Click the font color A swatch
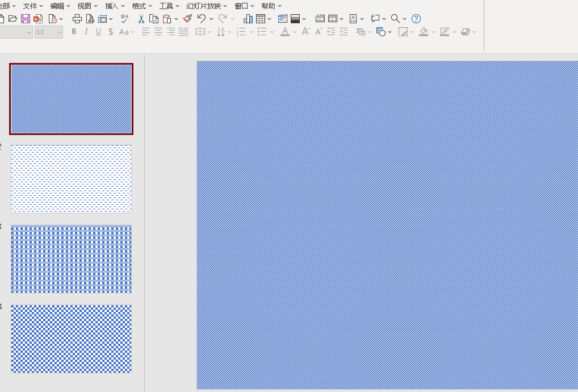The width and height of the screenshot is (578, 392). [x=285, y=32]
